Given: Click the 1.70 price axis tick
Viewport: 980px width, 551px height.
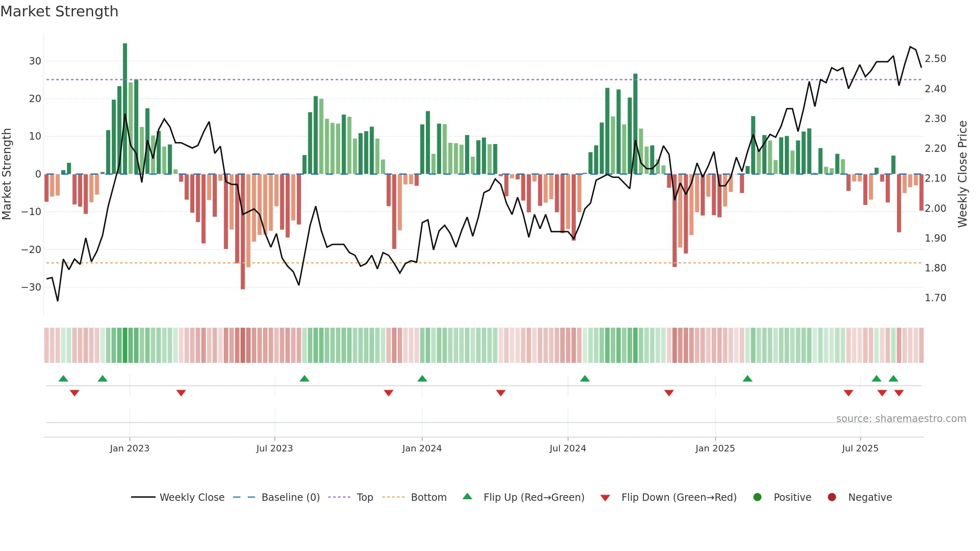Looking at the screenshot, I should click(x=935, y=298).
